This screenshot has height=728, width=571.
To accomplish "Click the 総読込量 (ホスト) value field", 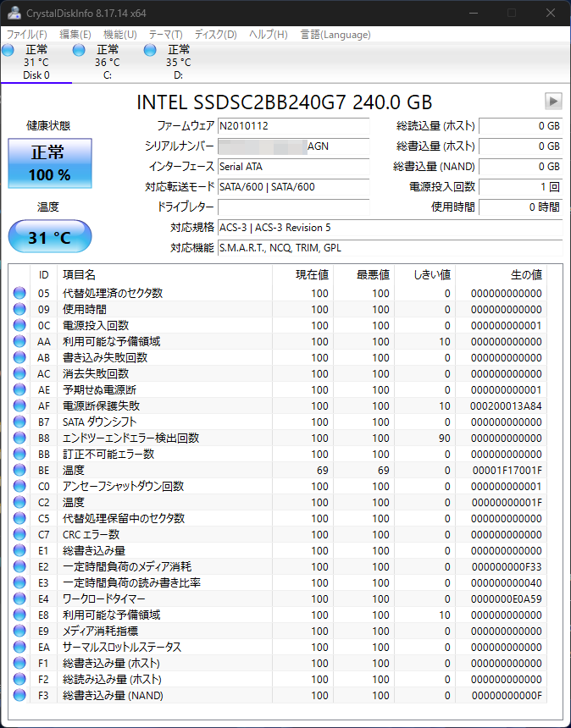I will pos(521,126).
